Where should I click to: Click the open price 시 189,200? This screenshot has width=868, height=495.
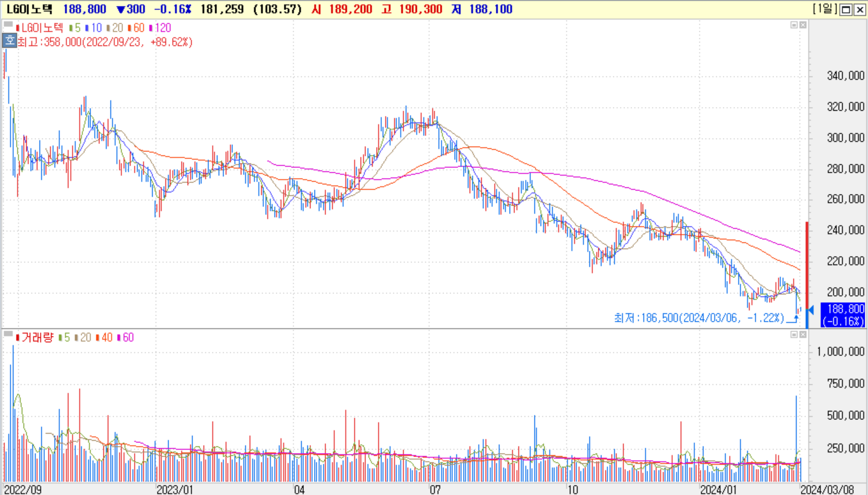pyautogui.click(x=342, y=9)
